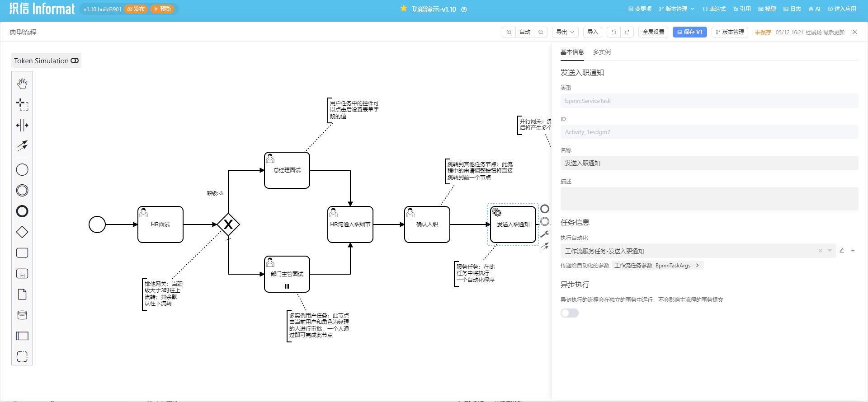Toggle Token Simulation mode
The height and width of the screenshot is (402, 868).
(x=46, y=61)
